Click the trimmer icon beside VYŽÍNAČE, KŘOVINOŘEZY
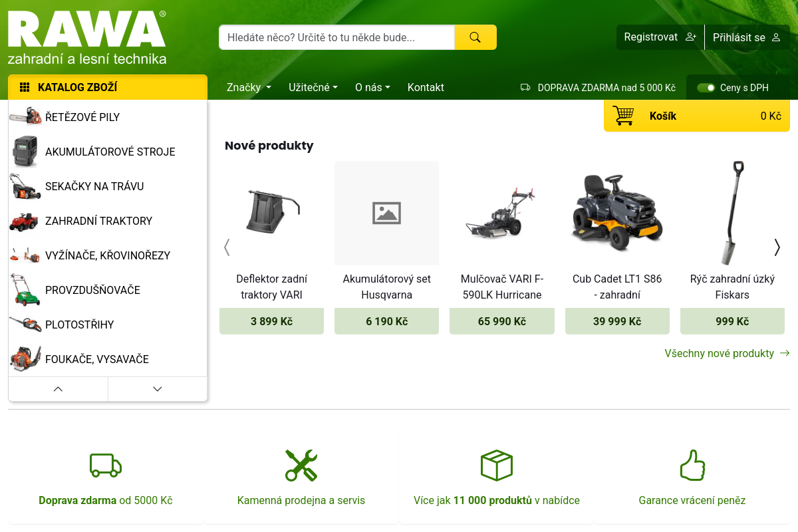This screenshot has height=532, width=798. click(x=25, y=255)
